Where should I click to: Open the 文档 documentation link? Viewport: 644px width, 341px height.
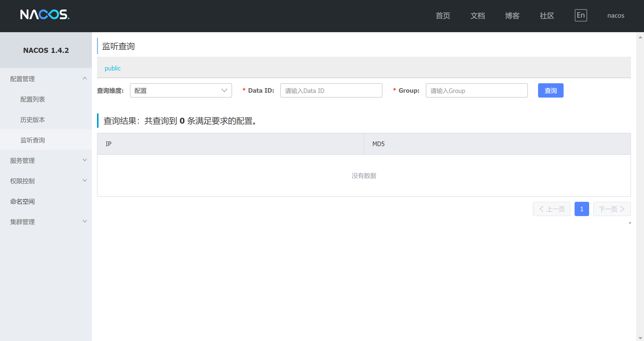(x=478, y=16)
